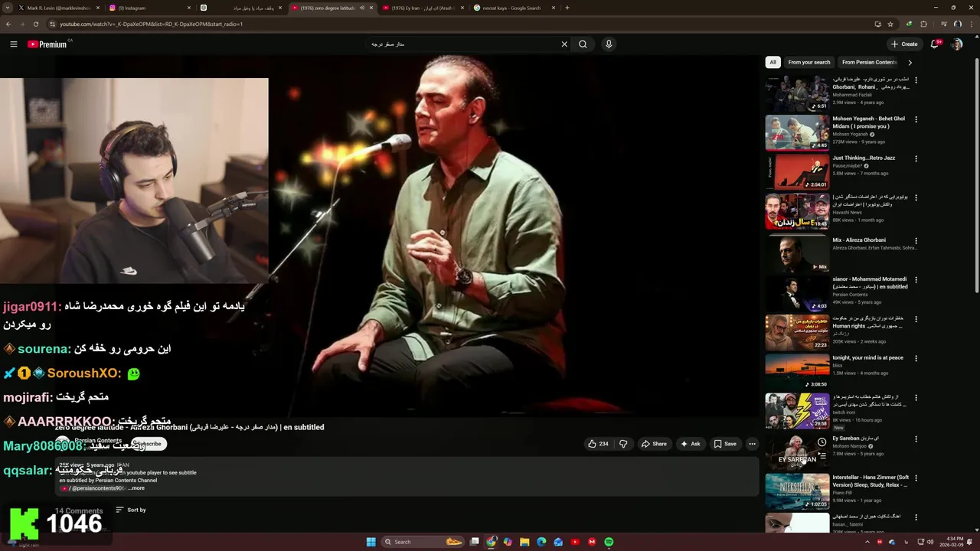Switch to nexzat kaya Google Search tab
The image size is (980, 551).
coord(514,8)
